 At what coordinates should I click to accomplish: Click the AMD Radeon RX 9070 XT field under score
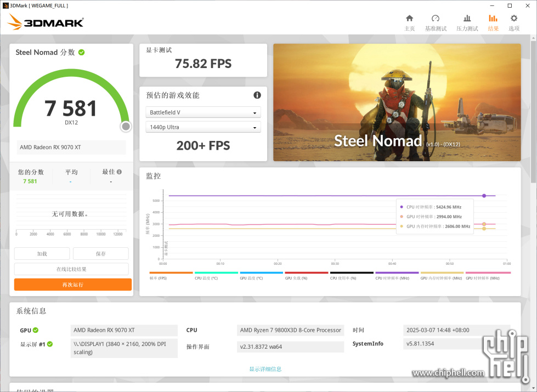click(71, 147)
